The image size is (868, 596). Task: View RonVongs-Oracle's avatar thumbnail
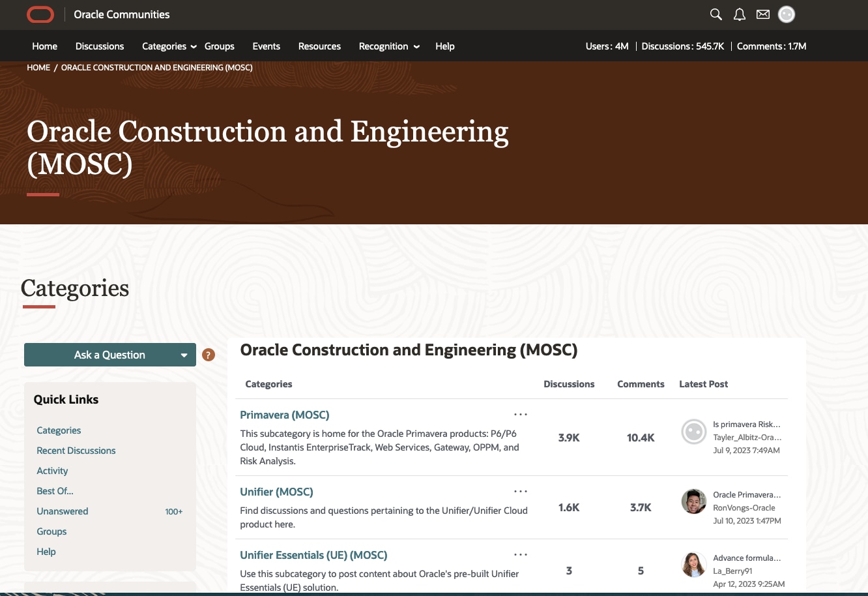(693, 501)
